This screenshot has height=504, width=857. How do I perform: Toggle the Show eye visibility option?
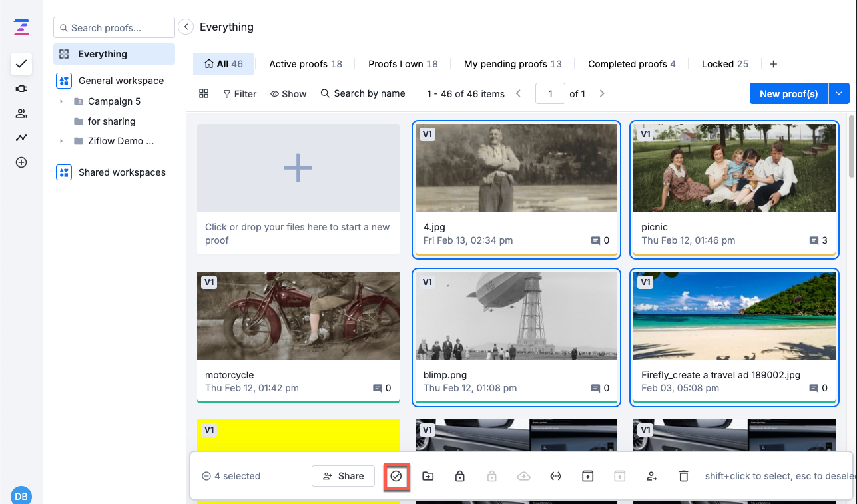tap(288, 94)
